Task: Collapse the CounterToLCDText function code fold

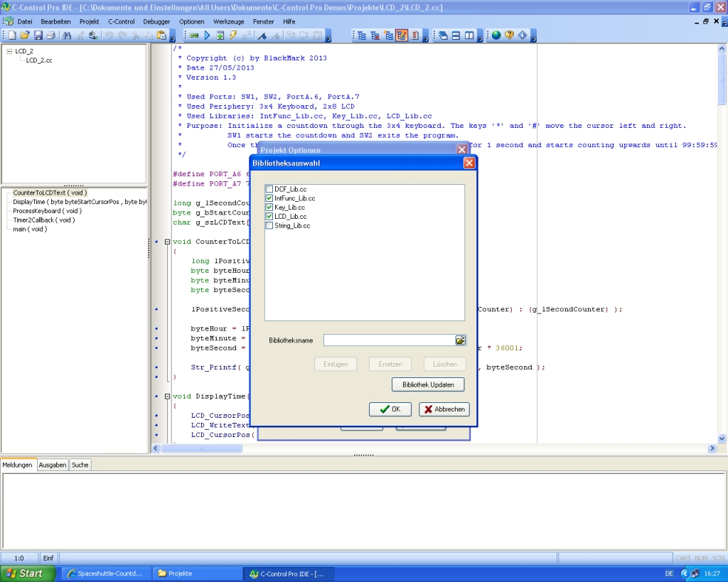Action: tap(167, 242)
